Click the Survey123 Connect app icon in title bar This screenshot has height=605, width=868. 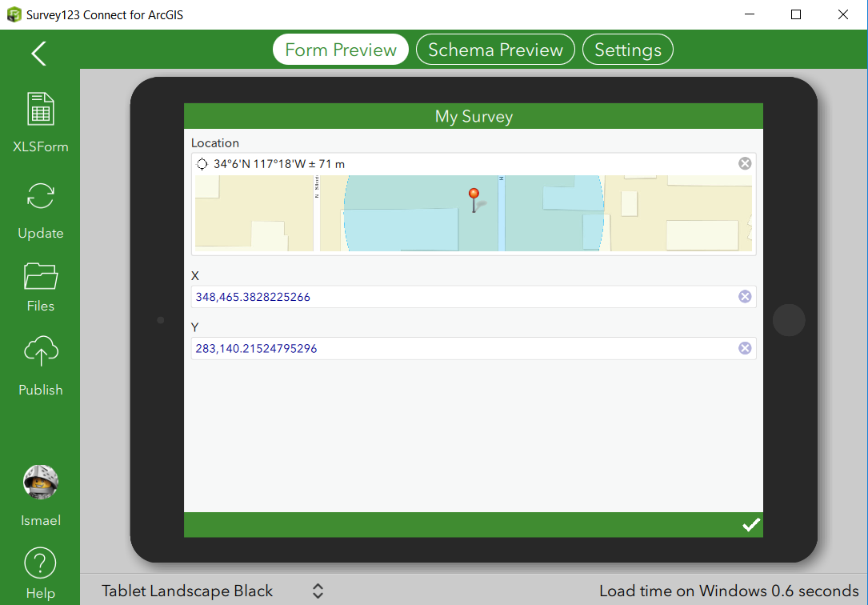(14, 14)
